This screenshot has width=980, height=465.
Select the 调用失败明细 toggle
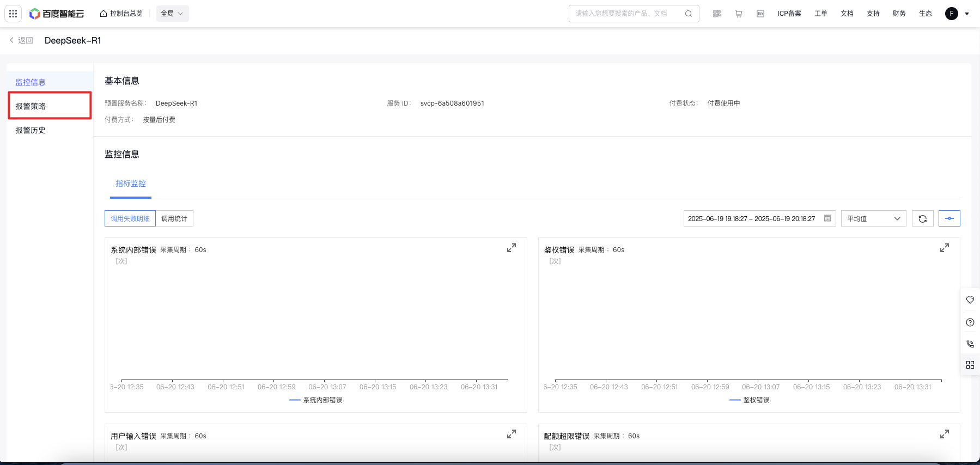coord(130,218)
